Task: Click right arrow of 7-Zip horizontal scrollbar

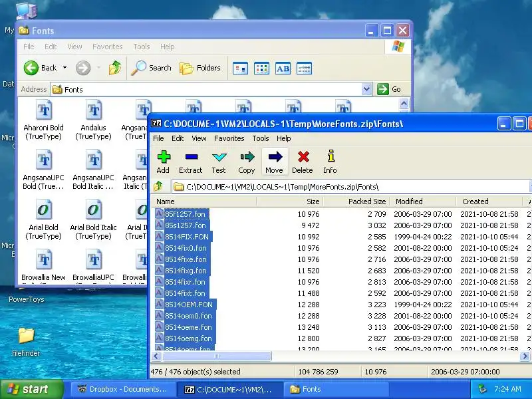Action: pos(525,356)
